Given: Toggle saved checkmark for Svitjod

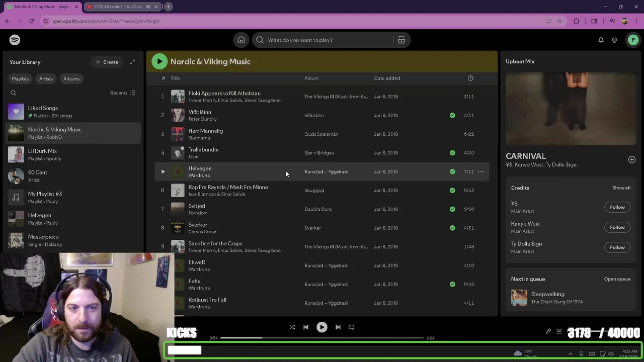Looking at the screenshot, I should (x=452, y=209).
